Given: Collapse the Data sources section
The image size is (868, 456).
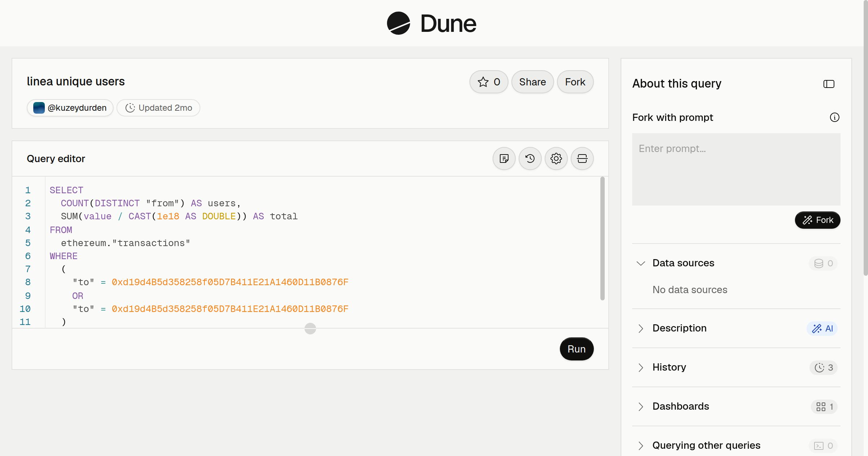Looking at the screenshot, I should [641, 263].
